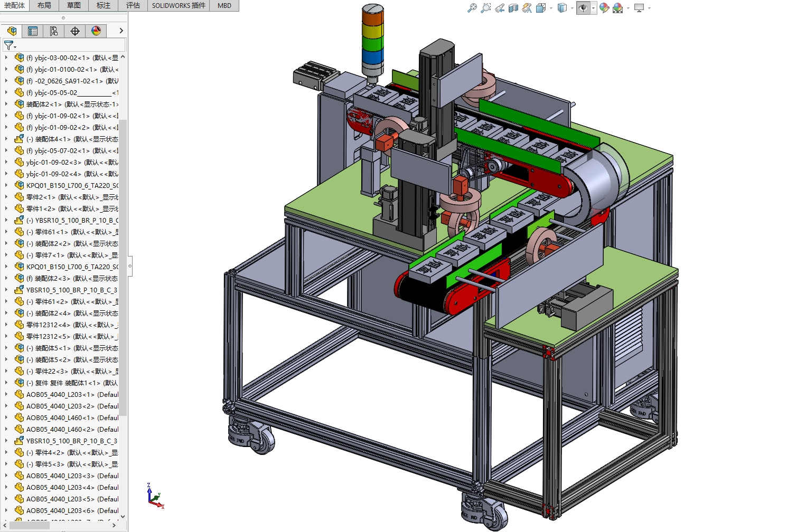Image resolution: width=787 pixels, height=532 pixels.
Task: Select the -02_0626_SA91-02<1> component
Action: pos(67,81)
